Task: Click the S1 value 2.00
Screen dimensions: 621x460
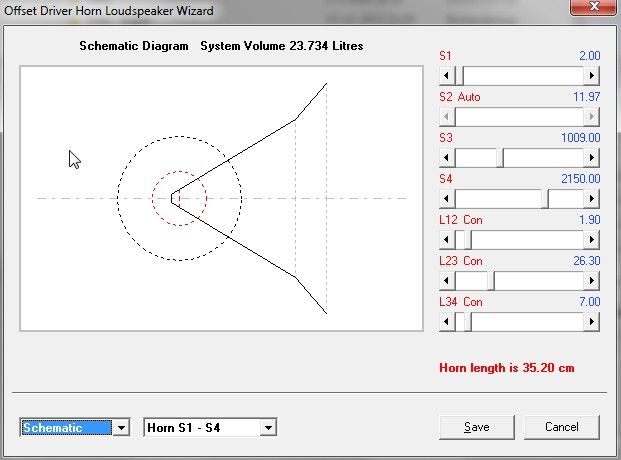Action: point(590,56)
